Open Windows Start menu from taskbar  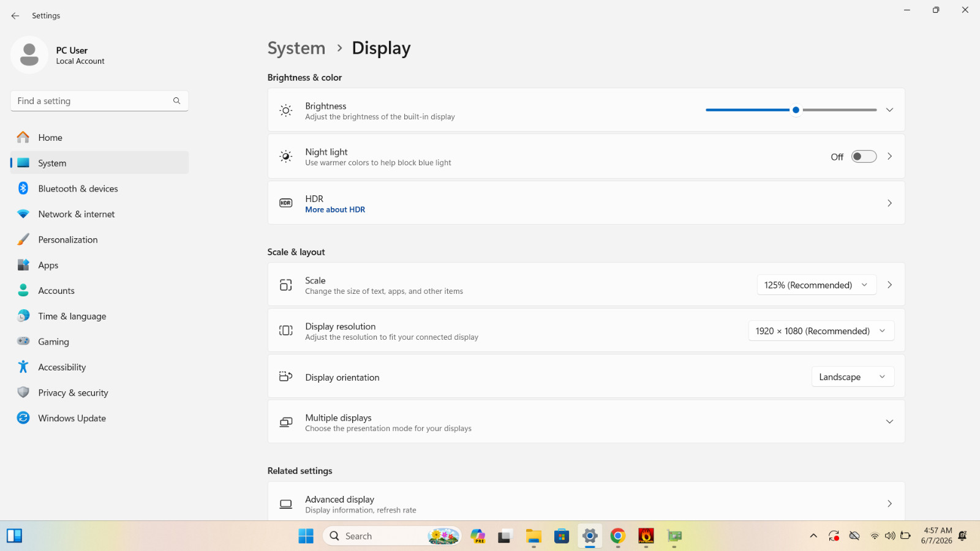pyautogui.click(x=306, y=536)
